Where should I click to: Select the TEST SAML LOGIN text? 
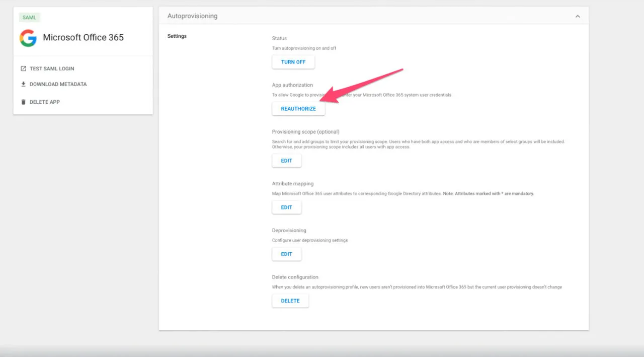[x=52, y=68]
